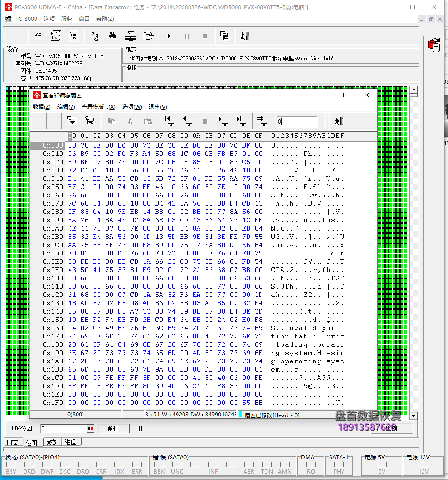Open the cascaded windows icon
This screenshot has width=448, height=480.
click(224, 36)
